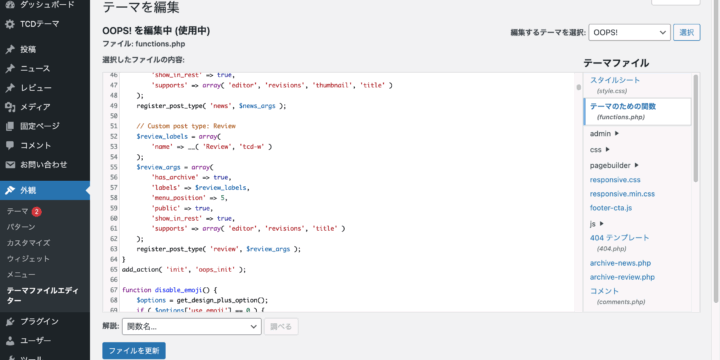Open the theme selection dropdown showing OOPS!

click(x=629, y=33)
